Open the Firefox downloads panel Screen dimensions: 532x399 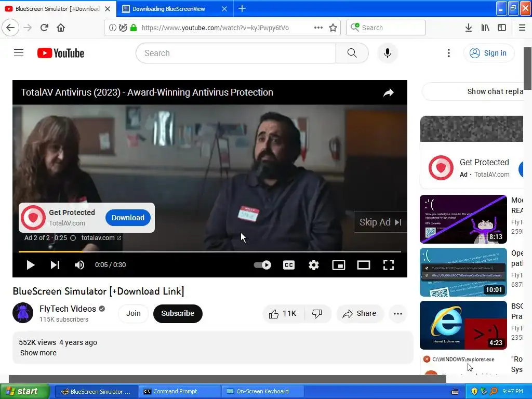pyautogui.click(x=468, y=28)
